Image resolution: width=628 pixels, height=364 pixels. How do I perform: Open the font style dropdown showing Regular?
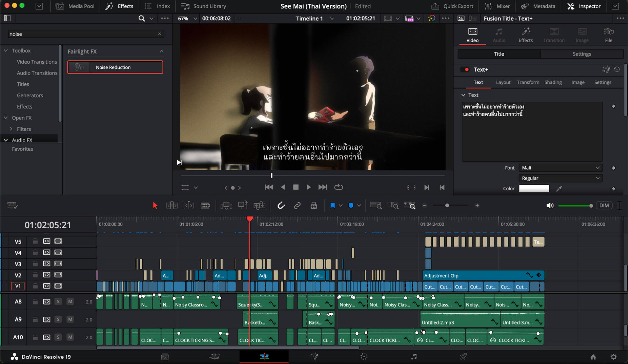(561, 178)
